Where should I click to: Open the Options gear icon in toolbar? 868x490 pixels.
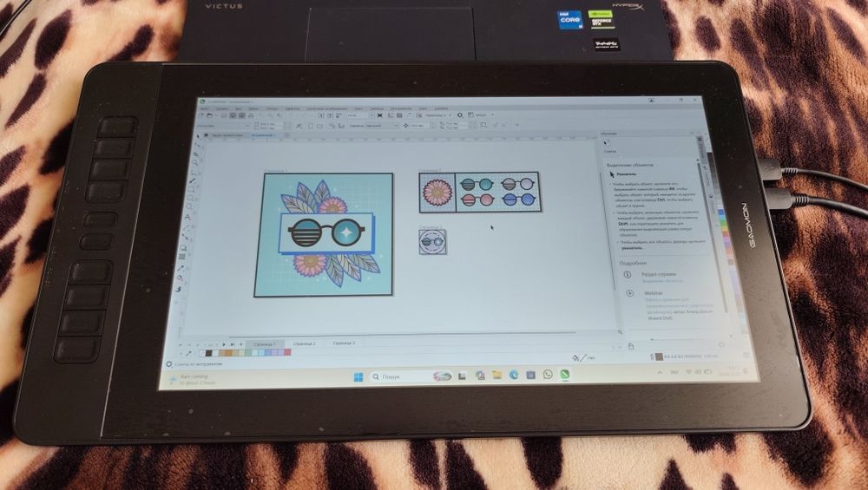459,115
